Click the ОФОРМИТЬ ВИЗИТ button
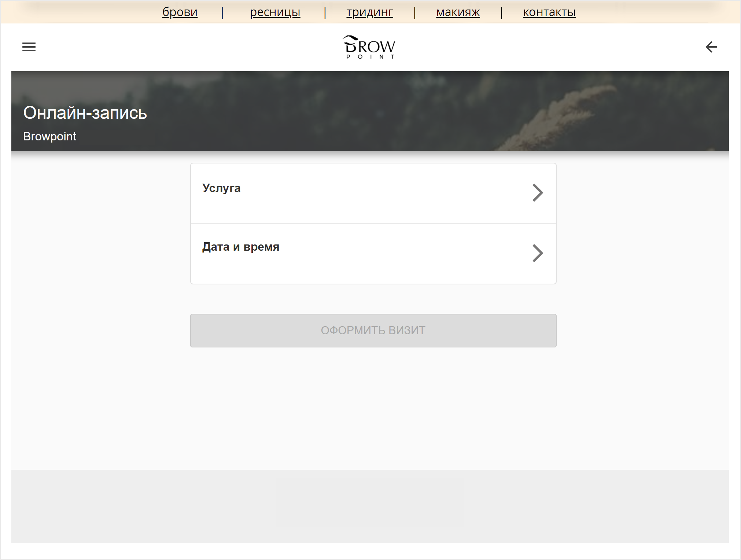The image size is (741, 560). (x=373, y=331)
